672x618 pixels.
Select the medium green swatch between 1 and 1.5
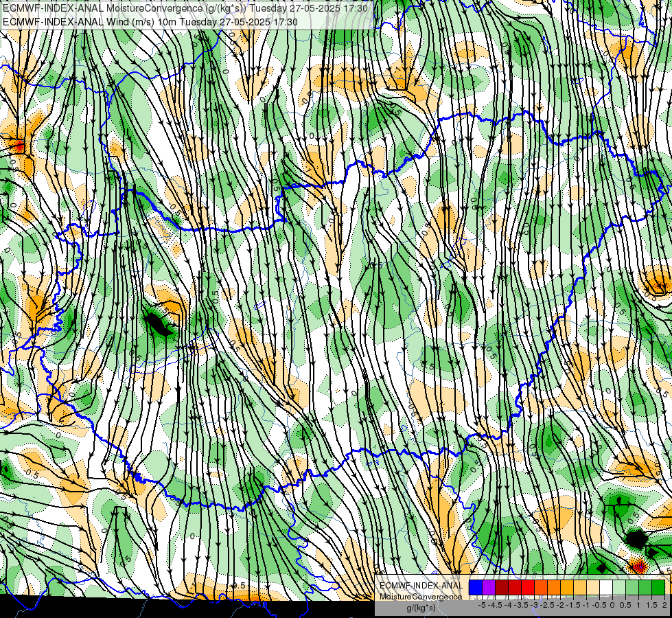pyautogui.click(x=645, y=587)
